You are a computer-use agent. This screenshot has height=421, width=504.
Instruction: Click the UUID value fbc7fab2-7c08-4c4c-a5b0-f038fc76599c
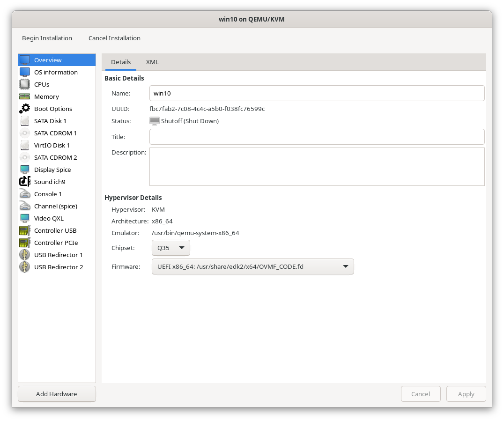[x=207, y=109]
